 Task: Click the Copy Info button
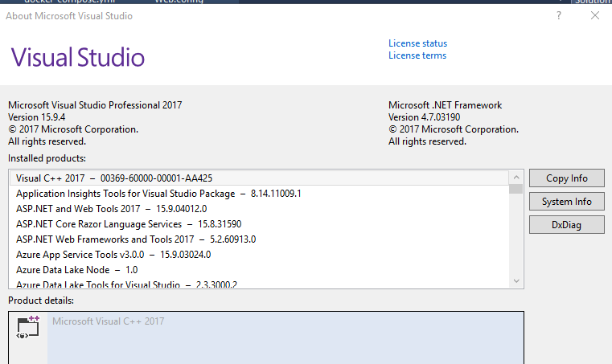(x=567, y=178)
